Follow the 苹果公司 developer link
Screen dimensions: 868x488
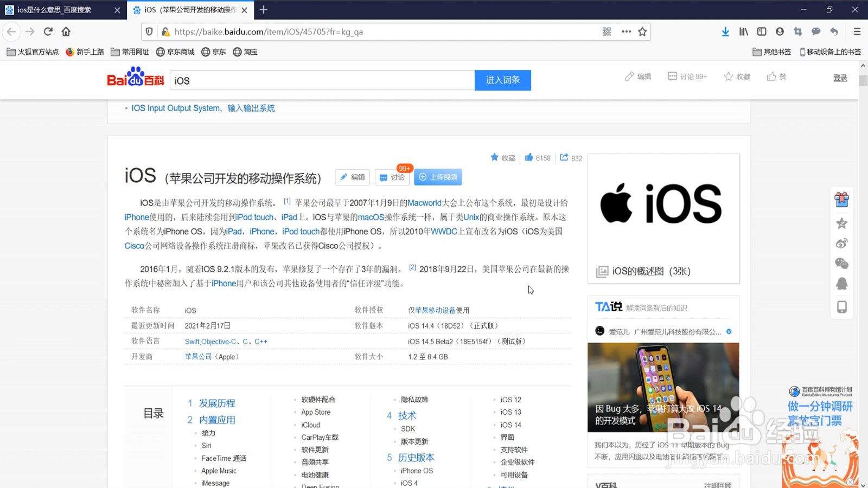click(198, 356)
